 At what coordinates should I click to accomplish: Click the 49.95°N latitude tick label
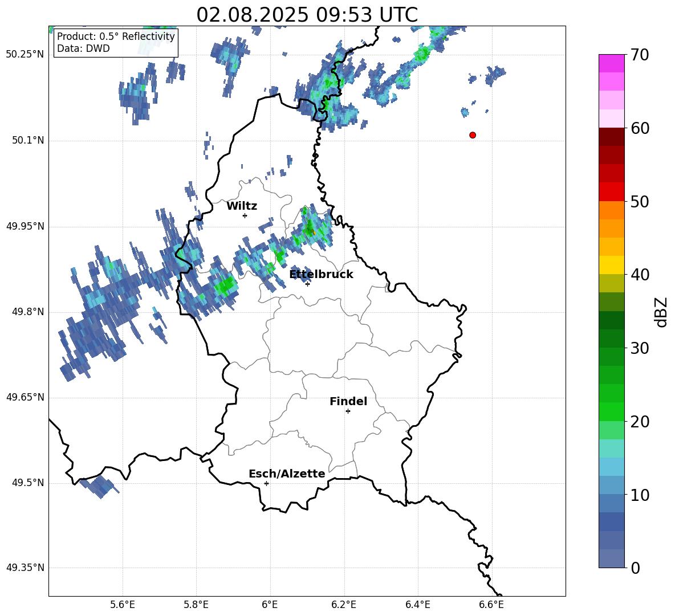pyautogui.click(x=25, y=226)
